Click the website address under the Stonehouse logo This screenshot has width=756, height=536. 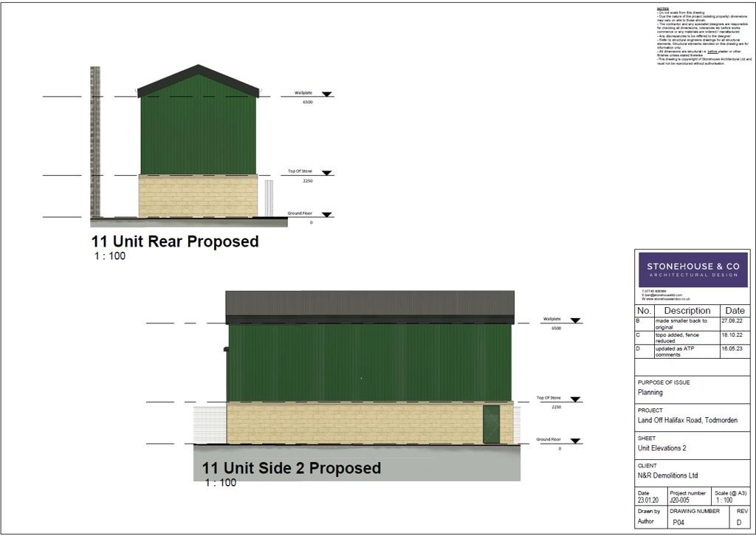[661, 300]
